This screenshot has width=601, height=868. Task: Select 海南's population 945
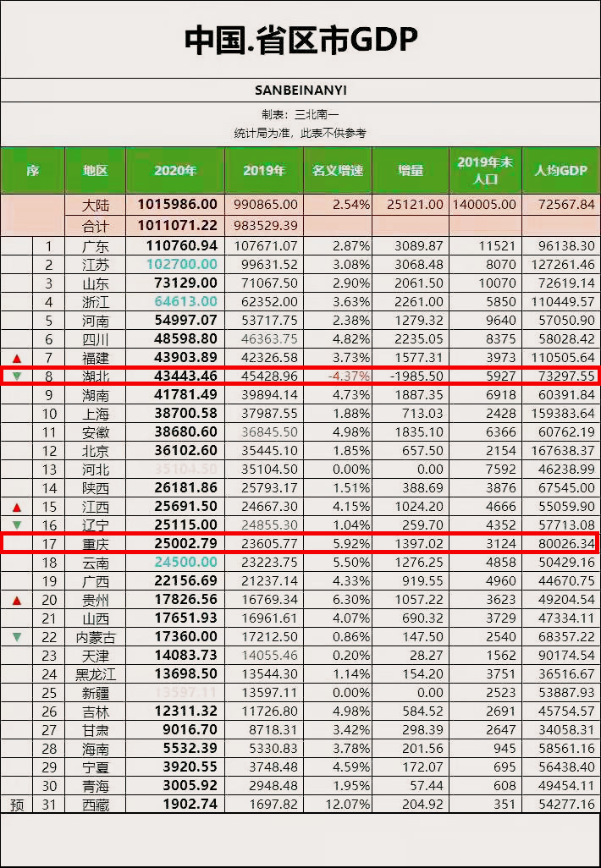pyautogui.click(x=505, y=749)
